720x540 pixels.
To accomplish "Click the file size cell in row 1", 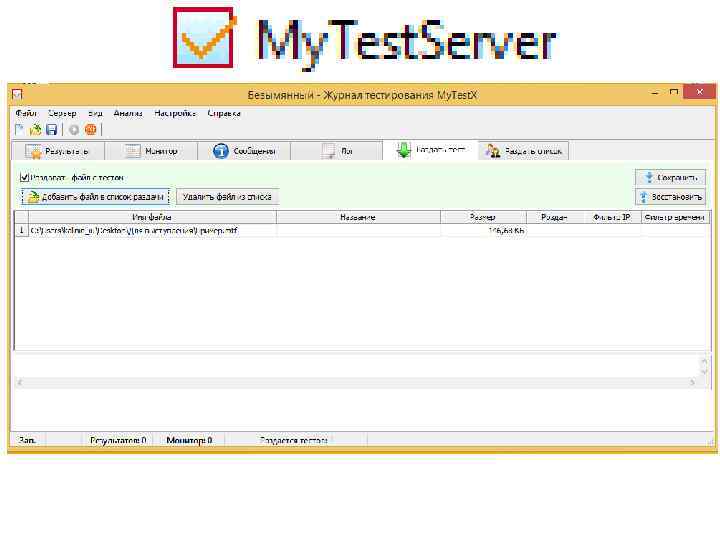I will click(483, 231).
